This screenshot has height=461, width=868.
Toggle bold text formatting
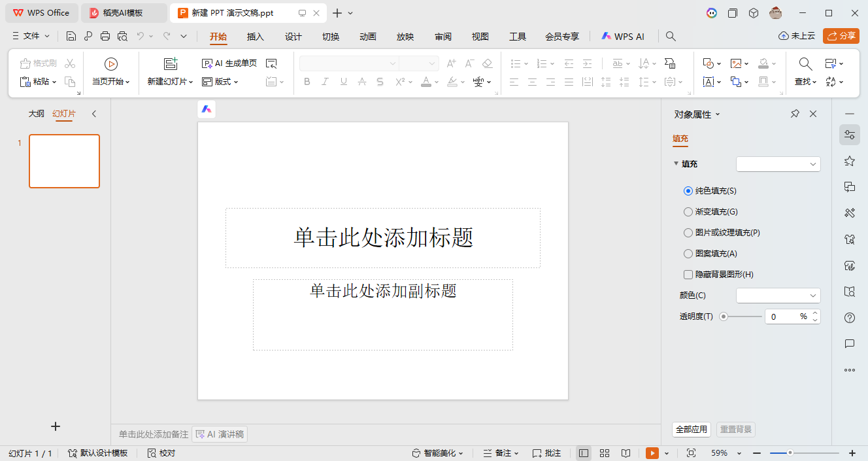pos(307,81)
